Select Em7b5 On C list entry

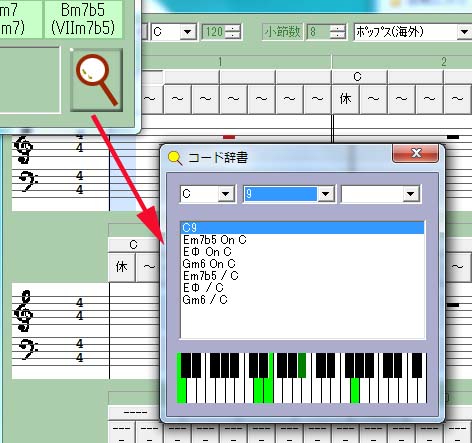click(x=215, y=240)
